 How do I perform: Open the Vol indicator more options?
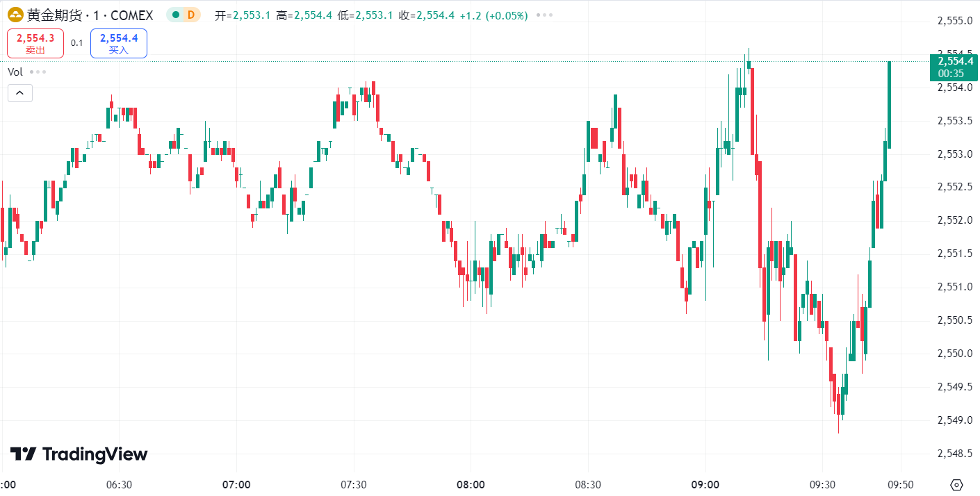coord(38,72)
